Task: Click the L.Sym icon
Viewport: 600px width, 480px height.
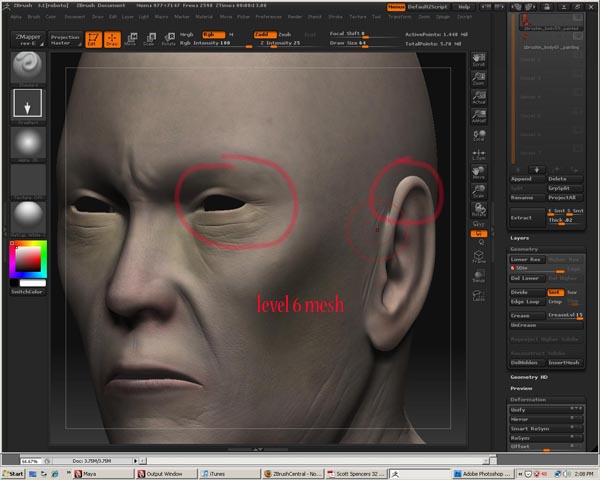Action: tap(479, 154)
